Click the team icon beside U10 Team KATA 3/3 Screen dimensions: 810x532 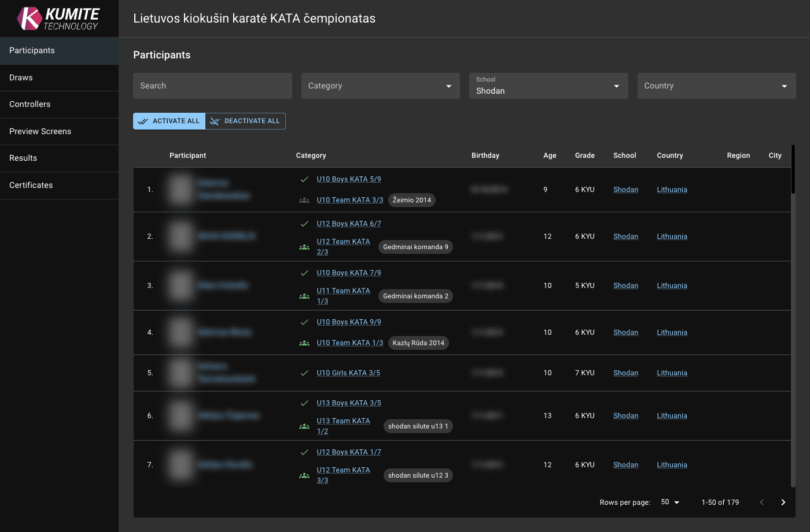coord(304,200)
